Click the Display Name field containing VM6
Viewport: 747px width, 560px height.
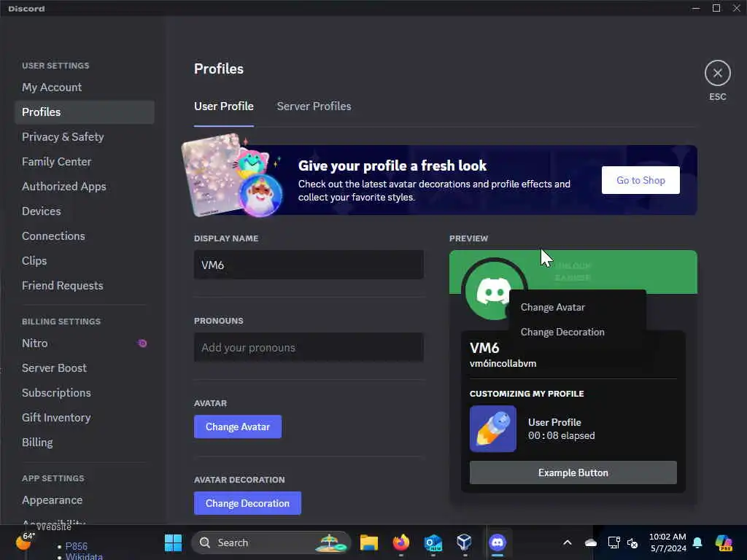click(309, 265)
